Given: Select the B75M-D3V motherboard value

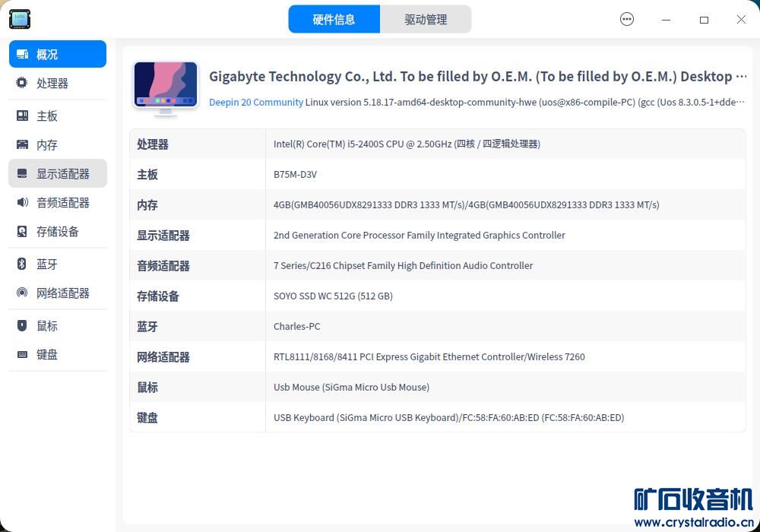Looking at the screenshot, I should click(x=295, y=175).
